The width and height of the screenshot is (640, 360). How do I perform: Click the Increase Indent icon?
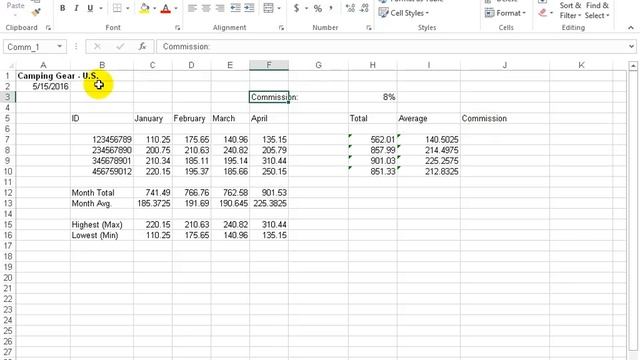click(249, 8)
